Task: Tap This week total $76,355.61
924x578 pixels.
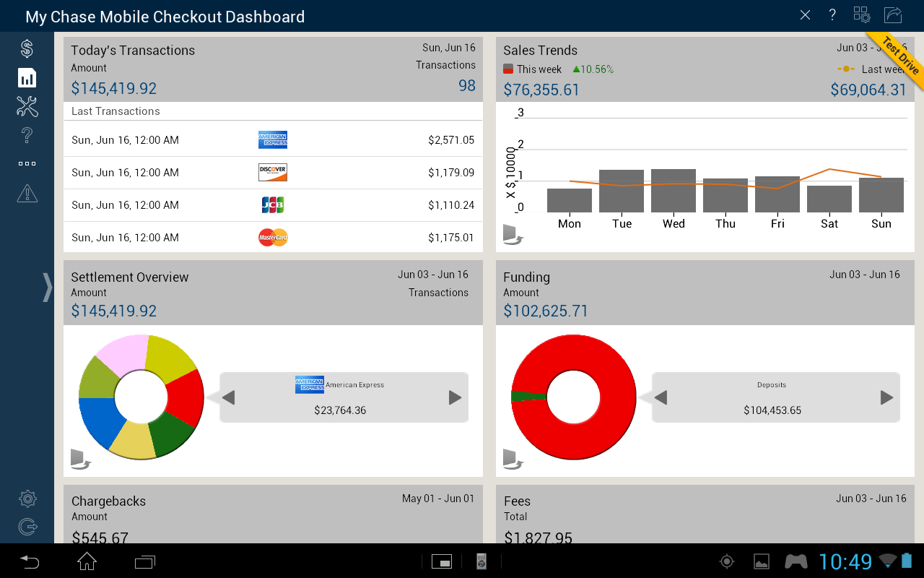Action: point(541,90)
